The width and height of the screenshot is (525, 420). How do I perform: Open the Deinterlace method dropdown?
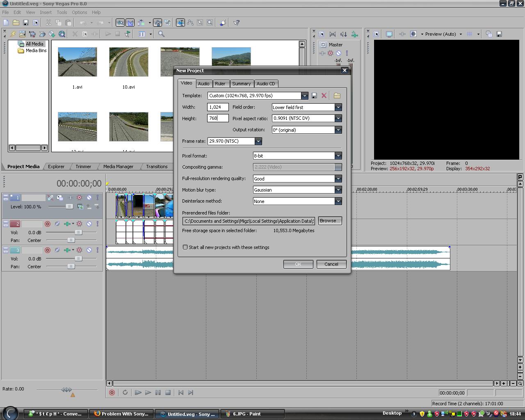[x=338, y=201]
